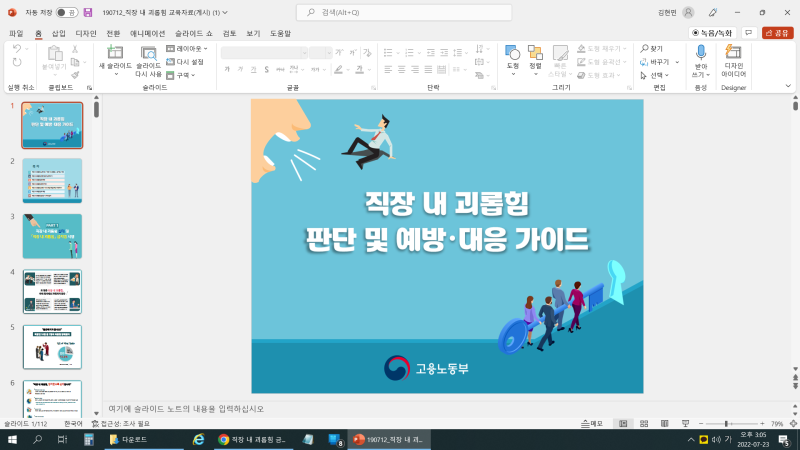Screen dimensions: 800x450
Task: Switch to Normal view icon
Action: coord(623,423)
